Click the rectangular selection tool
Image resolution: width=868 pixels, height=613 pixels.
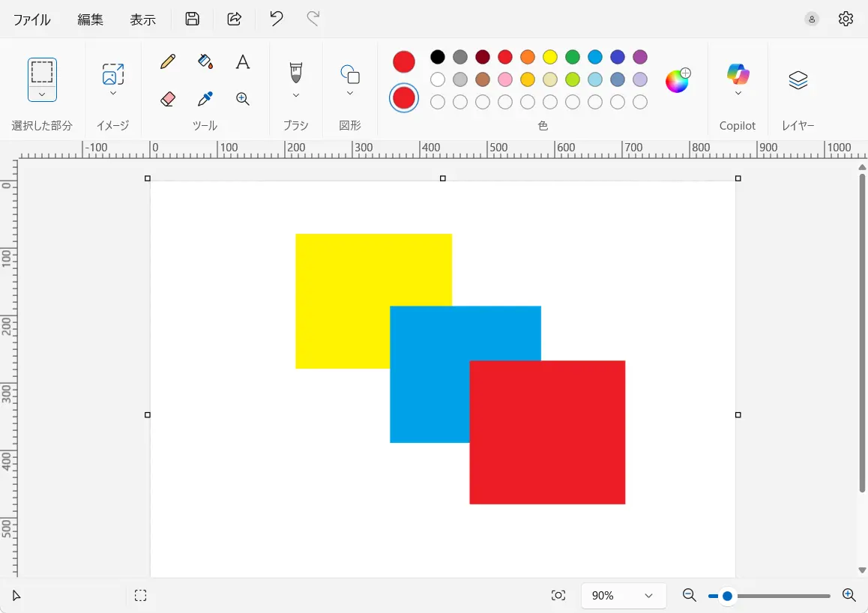[x=42, y=72]
